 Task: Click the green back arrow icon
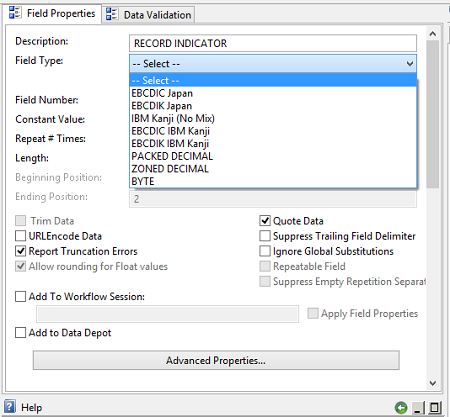[x=401, y=407]
